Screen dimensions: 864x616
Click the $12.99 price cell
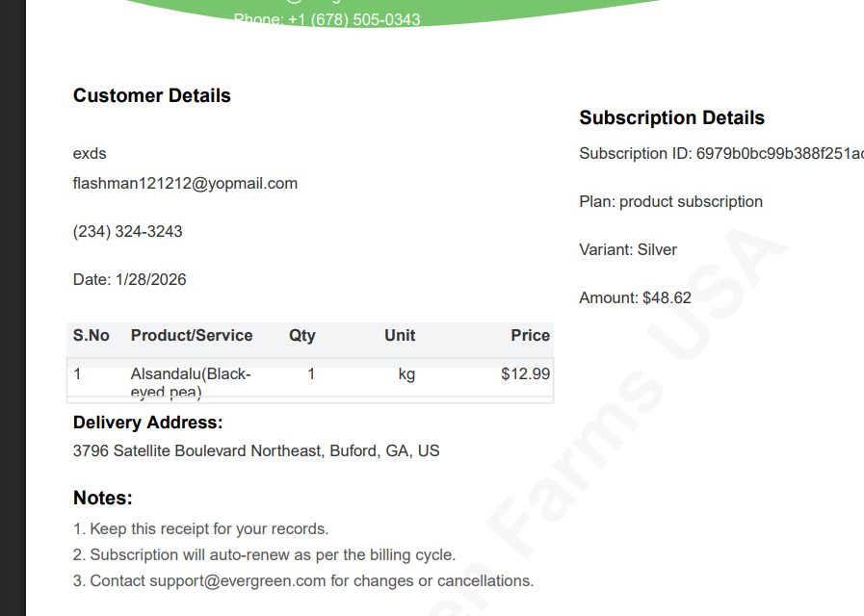525,373
